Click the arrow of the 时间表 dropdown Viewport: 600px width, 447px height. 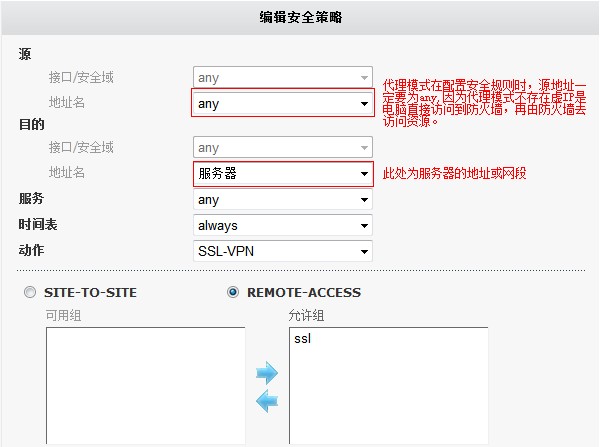pos(364,226)
